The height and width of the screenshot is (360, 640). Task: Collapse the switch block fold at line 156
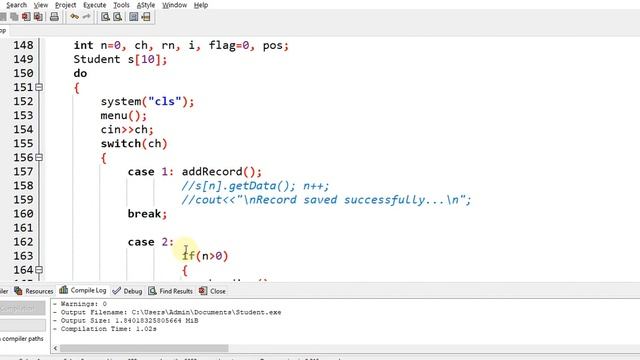tap(39, 158)
